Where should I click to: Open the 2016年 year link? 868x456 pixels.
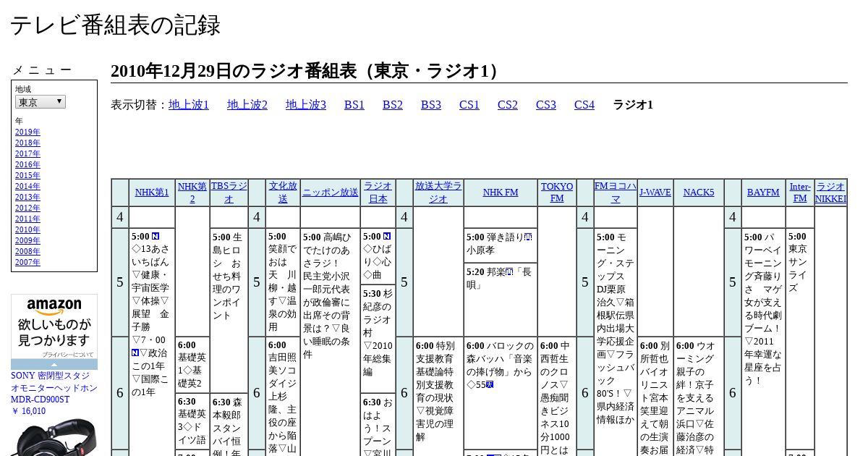tap(27, 165)
